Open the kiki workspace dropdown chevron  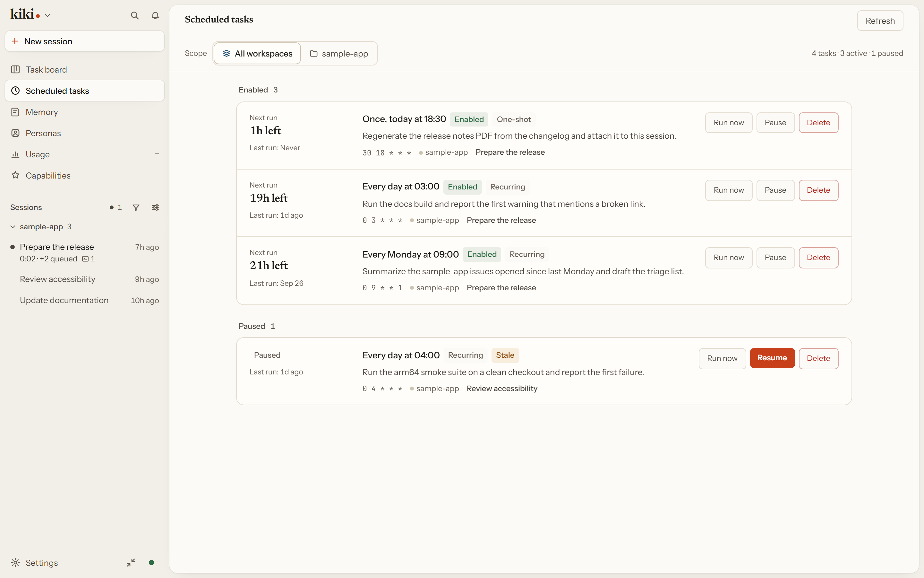[x=47, y=16]
